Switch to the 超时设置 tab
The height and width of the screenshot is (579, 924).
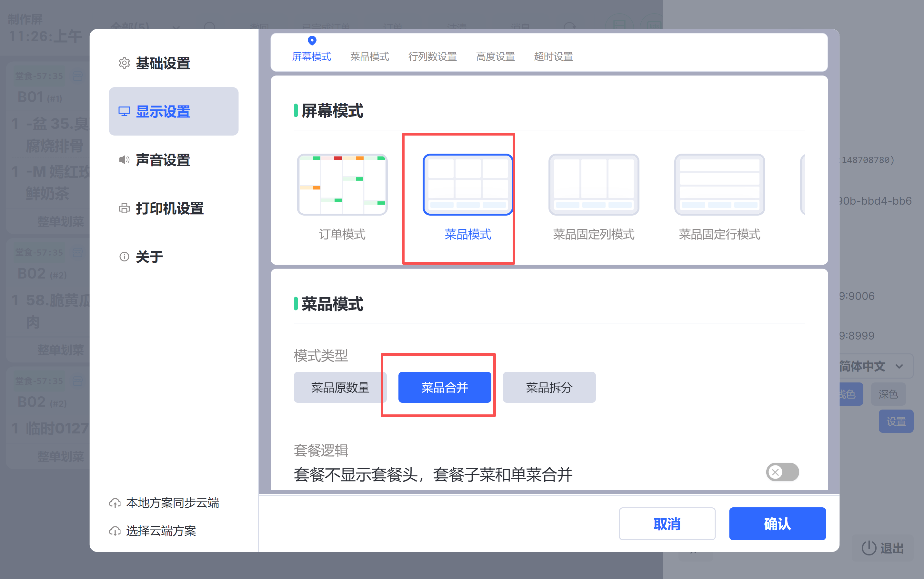pyautogui.click(x=553, y=57)
